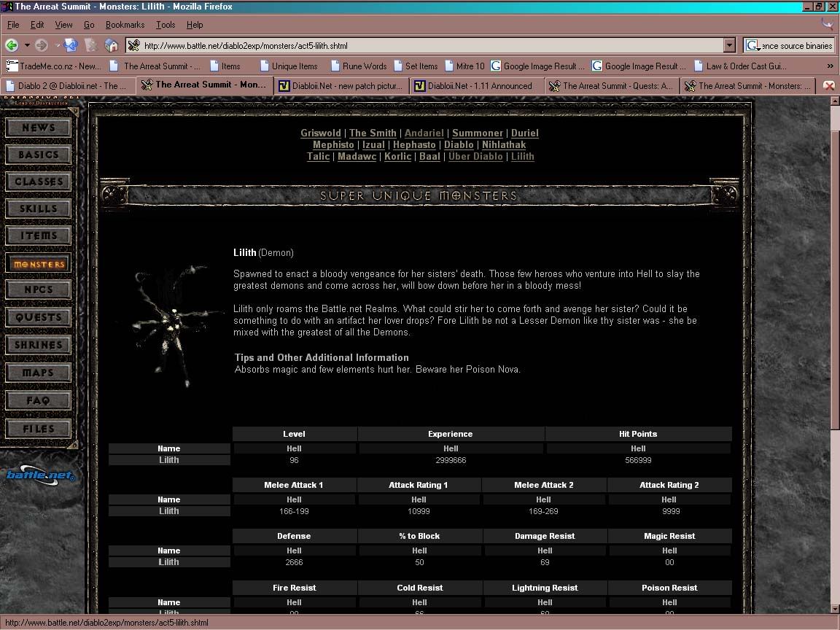The height and width of the screenshot is (630, 840).
Task: Open the SKILLS sidebar section
Action: pyautogui.click(x=38, y=209)
